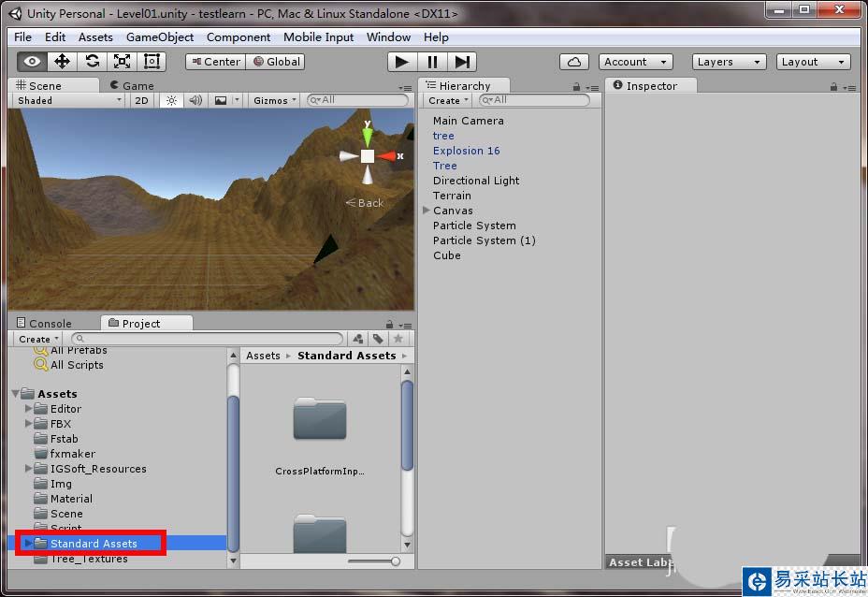
Task: Click green Y axis on scene gizmo
Action: click(367, 136)
